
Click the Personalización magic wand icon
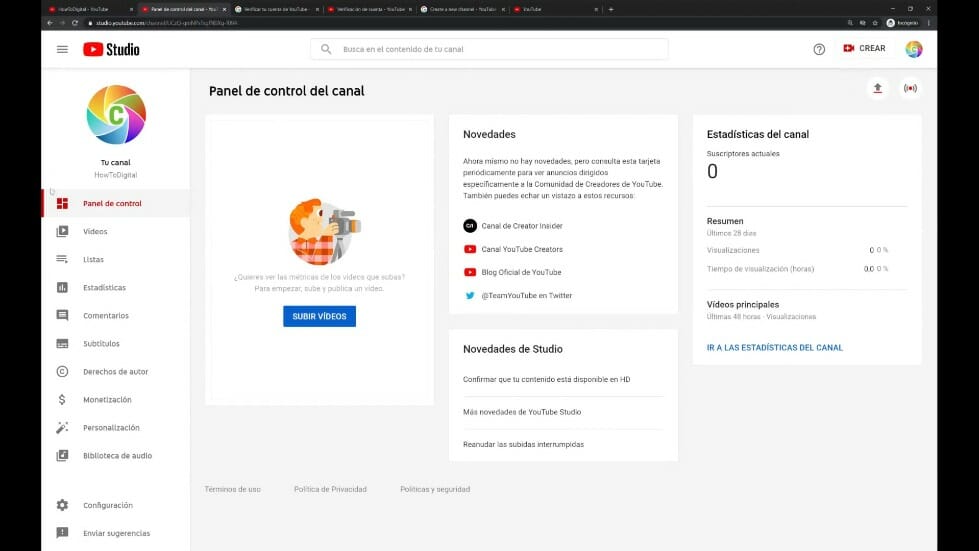pos(62,427)
